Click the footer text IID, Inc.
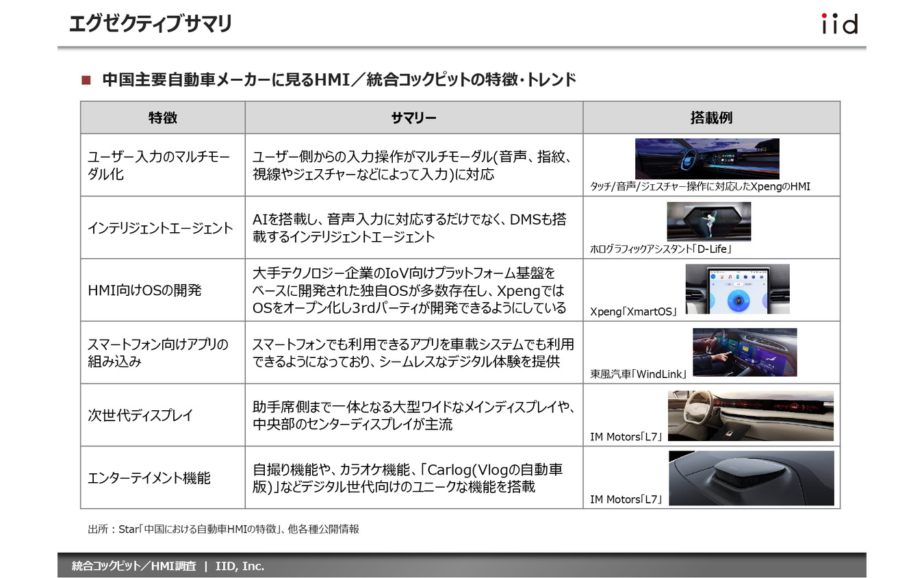The height and width of the screenshot is (578, 924). point(240,566)
